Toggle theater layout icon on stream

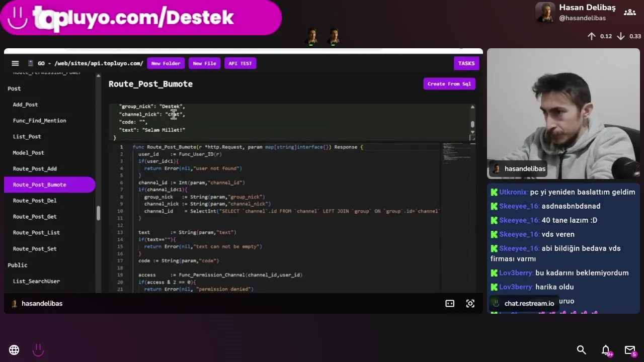click(450, 304)
